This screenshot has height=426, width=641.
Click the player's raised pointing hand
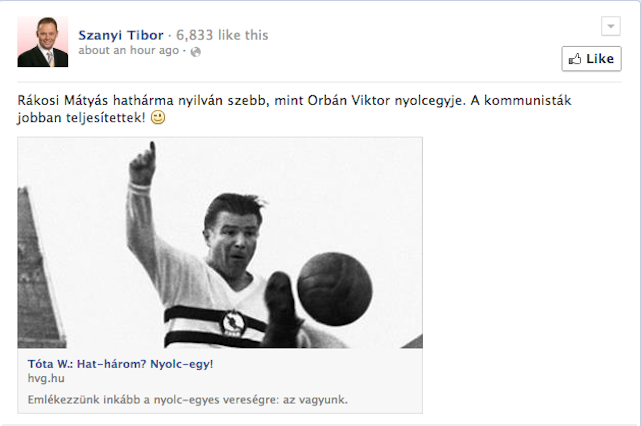click(143, 164)
